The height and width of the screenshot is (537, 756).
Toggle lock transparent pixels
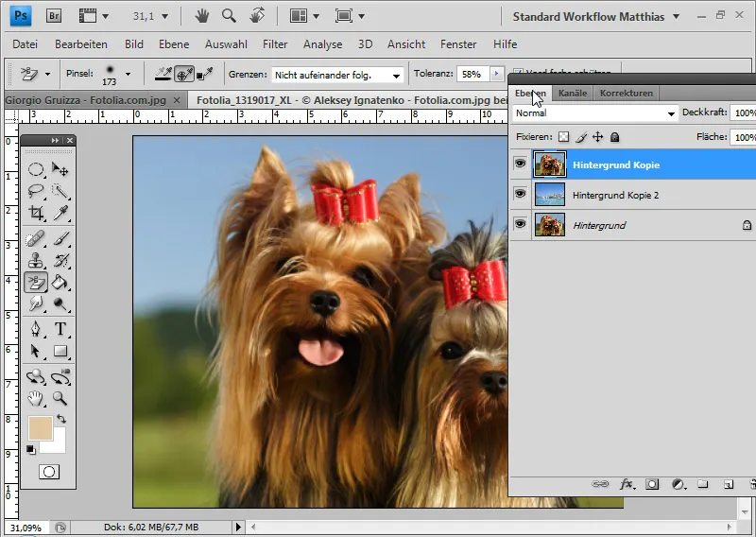563,137
